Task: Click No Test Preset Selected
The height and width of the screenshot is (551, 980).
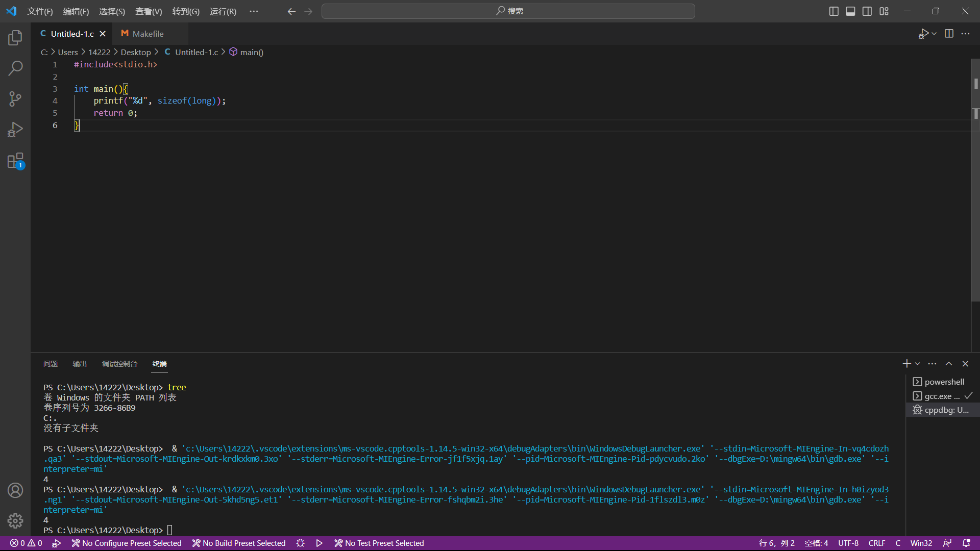Action: click(x=379, y=543)
